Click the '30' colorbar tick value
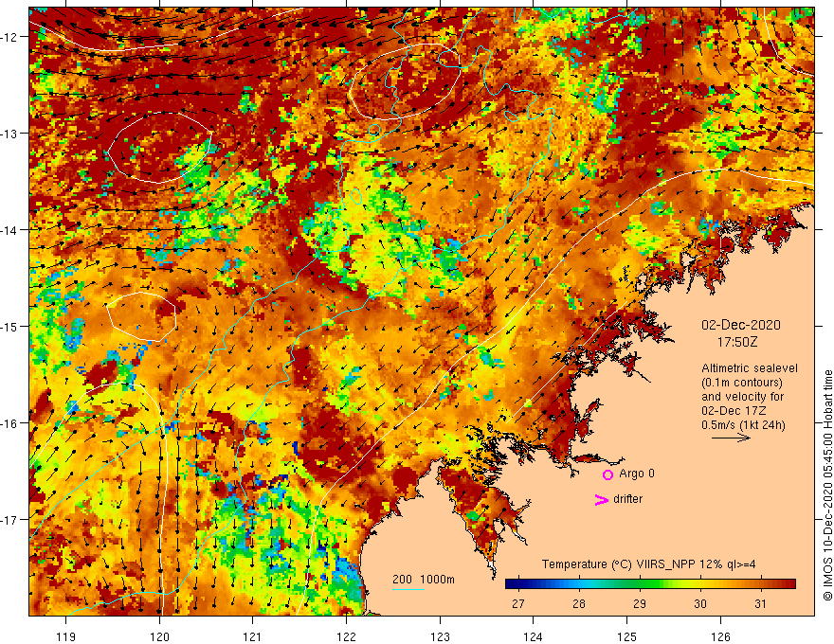This screenshot has height=644, width=834. pos(700,603)
